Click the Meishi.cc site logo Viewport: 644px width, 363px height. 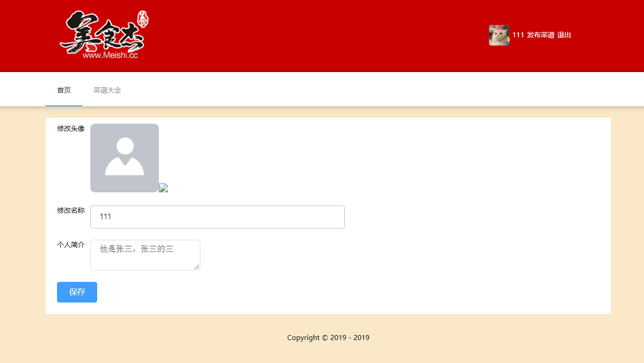point(104,35)
